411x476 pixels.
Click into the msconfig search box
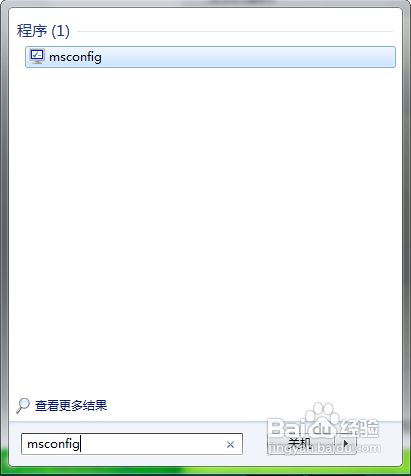[132, 444]
